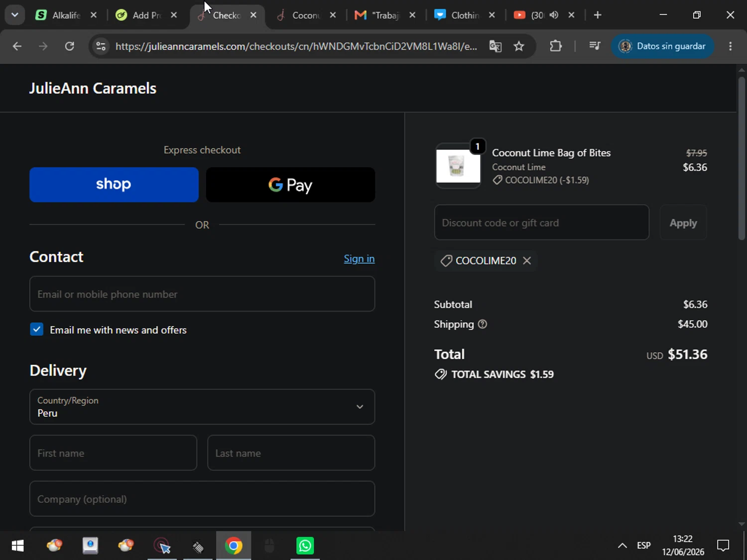The height and width of the screenshot is (560, 747).
Task: Remove the COCOLIME20 discount code
Action: (x=527, y=260)
